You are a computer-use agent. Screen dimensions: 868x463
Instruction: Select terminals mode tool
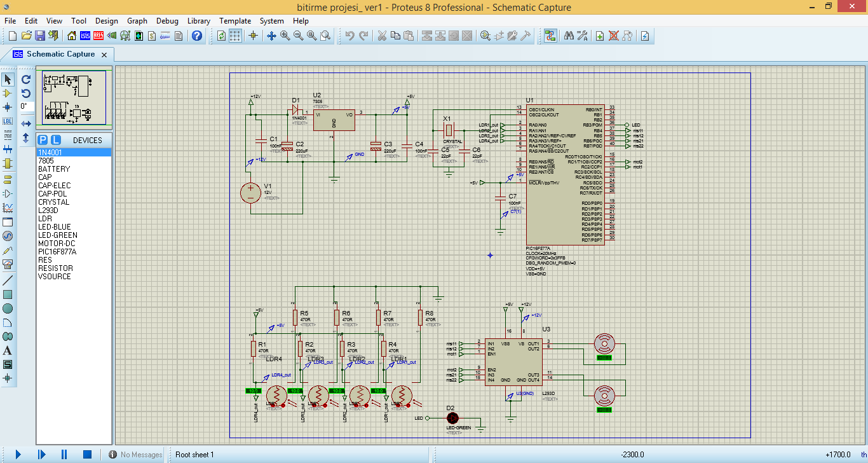[x=8, y=179]
